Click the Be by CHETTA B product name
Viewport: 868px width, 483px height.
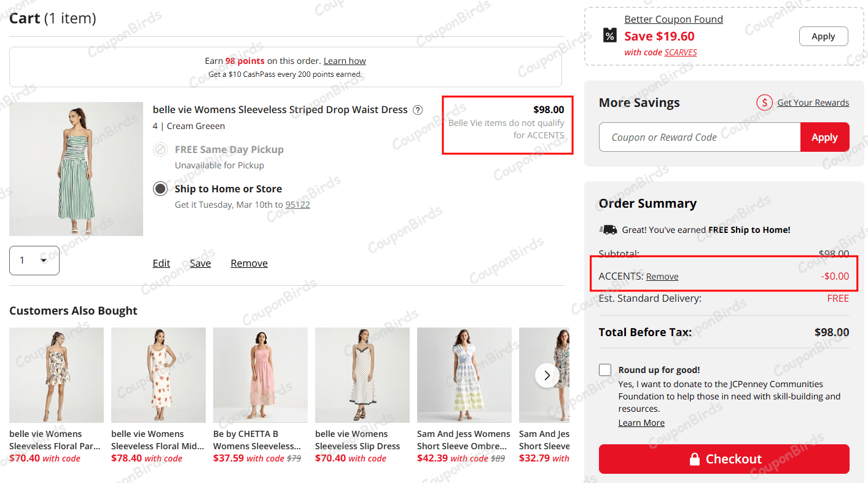[257, 440]
